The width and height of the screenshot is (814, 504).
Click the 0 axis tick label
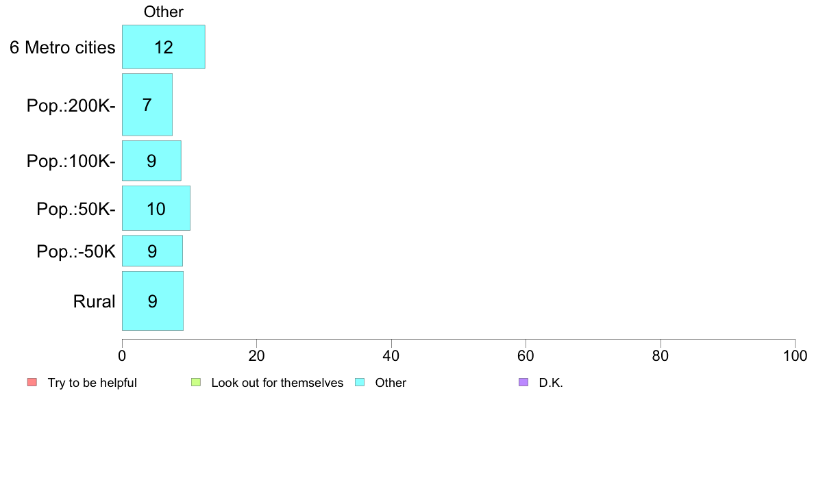tap(122, 355)
